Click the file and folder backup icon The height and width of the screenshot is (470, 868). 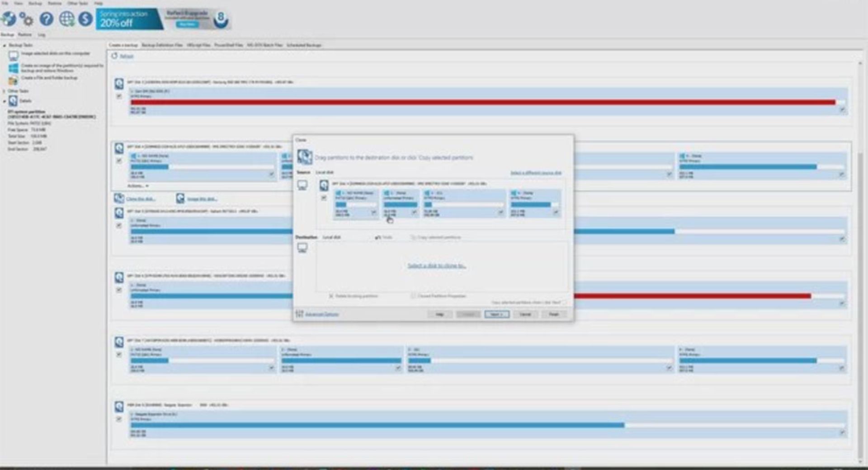pyautogui.click(x=13, y=80)
